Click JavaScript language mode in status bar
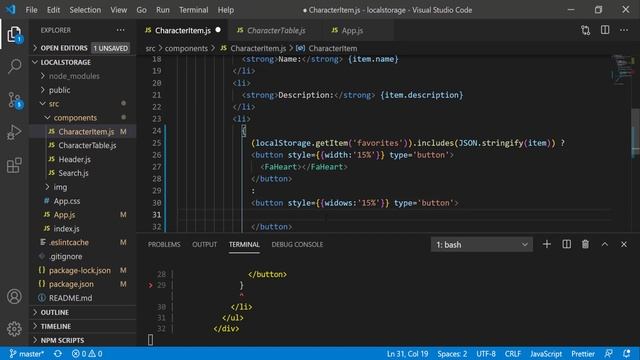The height and width of the screenshot is (360, 640). click(546, 353)
